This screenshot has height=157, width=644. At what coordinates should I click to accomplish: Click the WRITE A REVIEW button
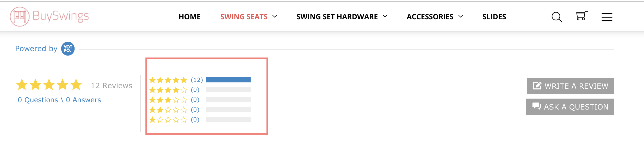[570, 86]
